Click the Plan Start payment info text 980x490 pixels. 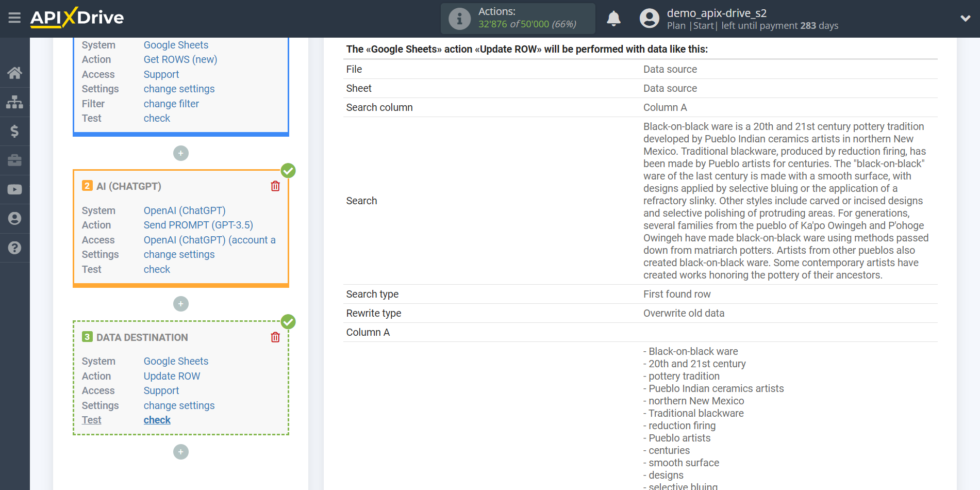click(x=753, y=26)
